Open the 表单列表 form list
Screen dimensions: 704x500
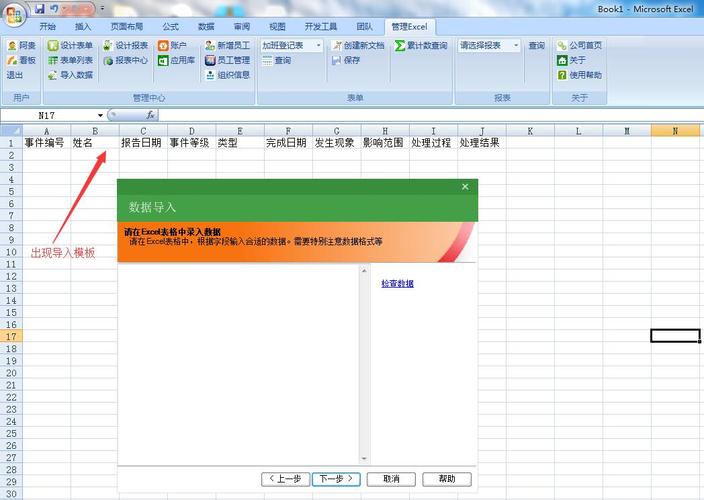coord(70,60)
